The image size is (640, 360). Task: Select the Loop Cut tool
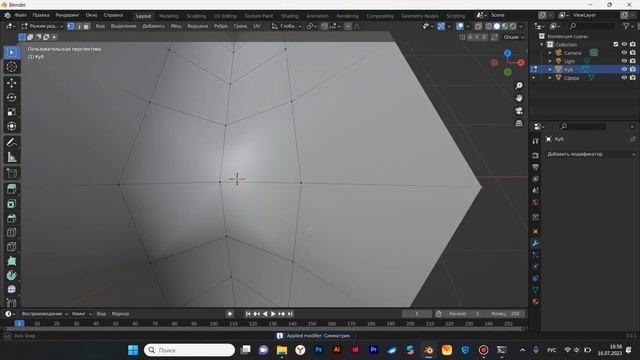pyautogui.click(x=11, y=232)
